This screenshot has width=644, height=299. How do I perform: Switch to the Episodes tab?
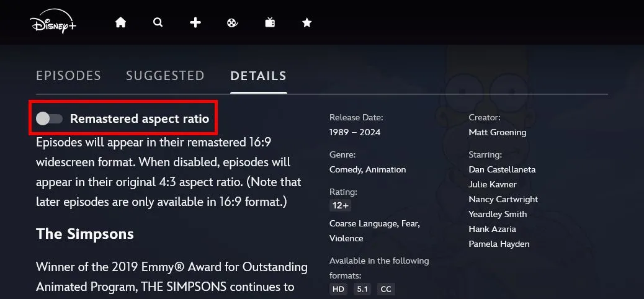[x=69, y=76]
